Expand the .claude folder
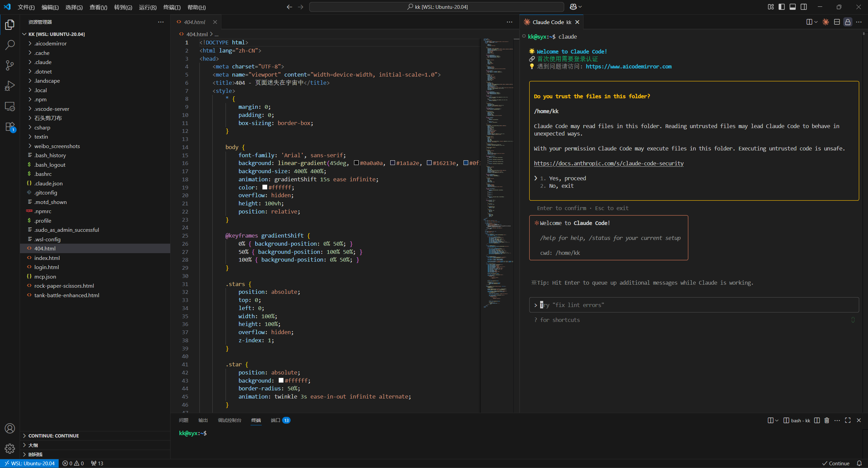Image resolution: width=868 pixels, height=468 pixels. [x=95, y=62]
